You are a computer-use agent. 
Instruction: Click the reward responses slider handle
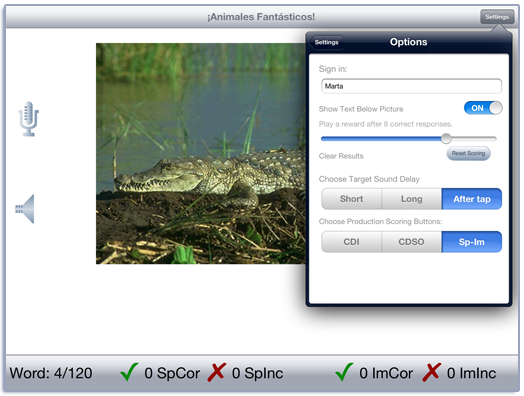coord(446,138)
